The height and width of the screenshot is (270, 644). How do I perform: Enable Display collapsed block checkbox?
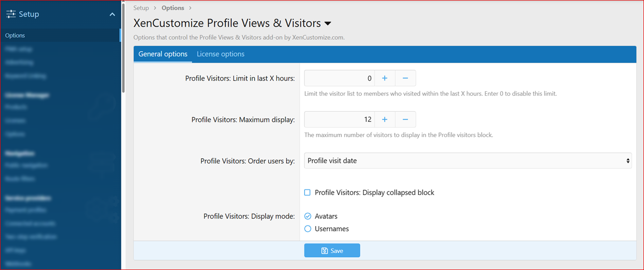[x=308, y=192]
